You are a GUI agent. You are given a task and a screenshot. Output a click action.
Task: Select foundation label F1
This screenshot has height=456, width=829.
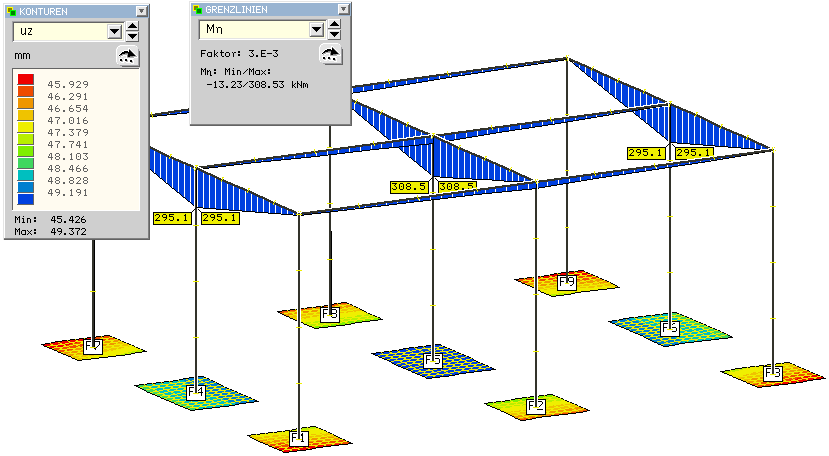[x=299, y=438]
